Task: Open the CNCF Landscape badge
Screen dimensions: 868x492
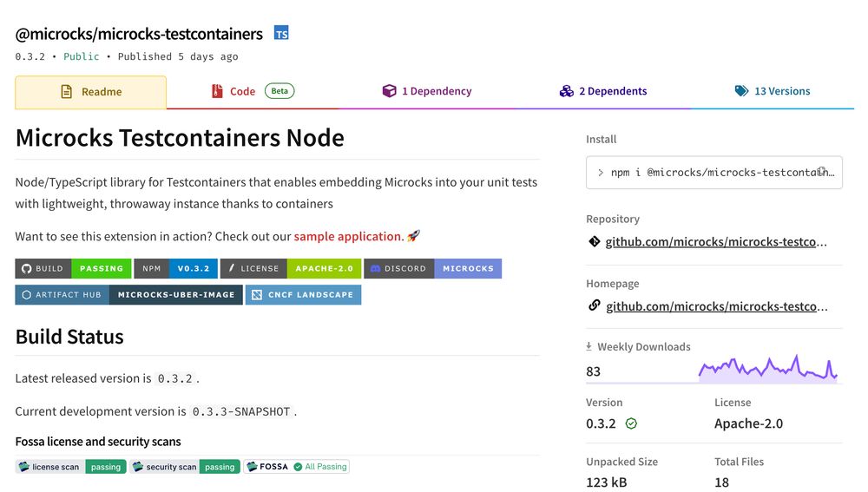Action: (x=303, y=294)
